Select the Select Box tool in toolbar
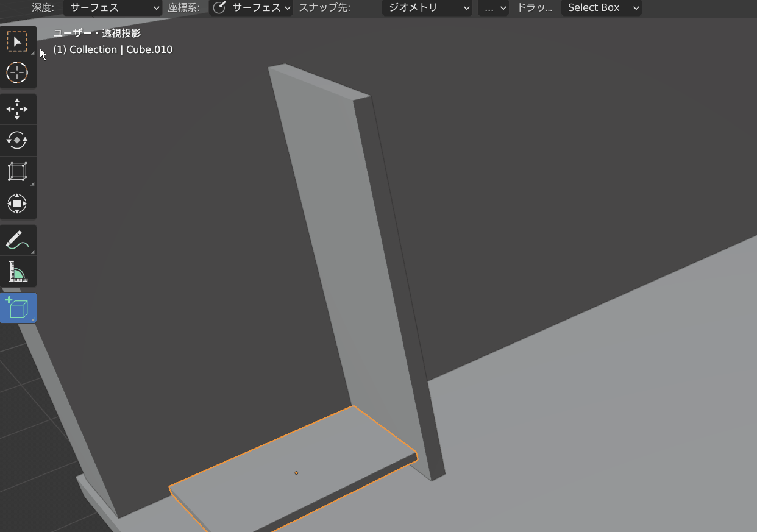Image resolution: width=757 pixels, height=532 pixels. click(17, 41)
